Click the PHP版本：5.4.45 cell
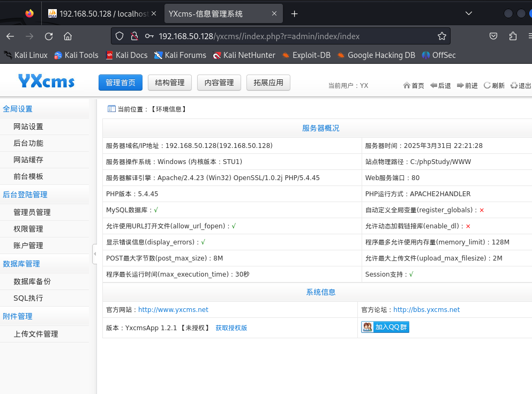This screenshot has height=394, width=532. [232, 194]
